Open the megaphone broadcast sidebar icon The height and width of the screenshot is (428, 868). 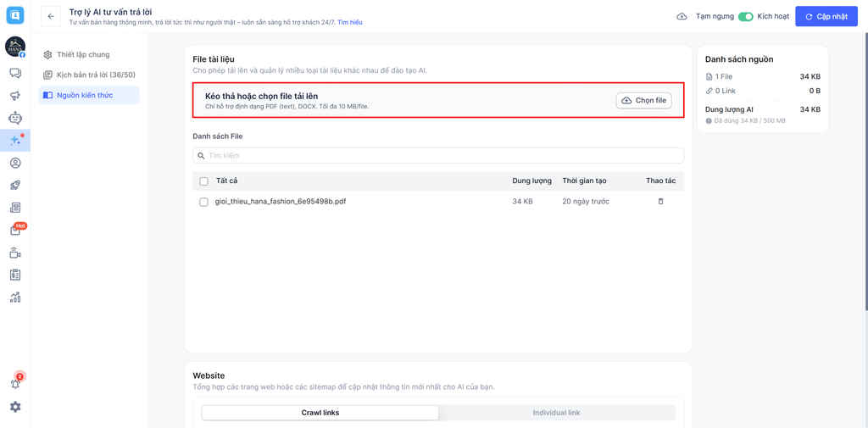coord(15,96)
